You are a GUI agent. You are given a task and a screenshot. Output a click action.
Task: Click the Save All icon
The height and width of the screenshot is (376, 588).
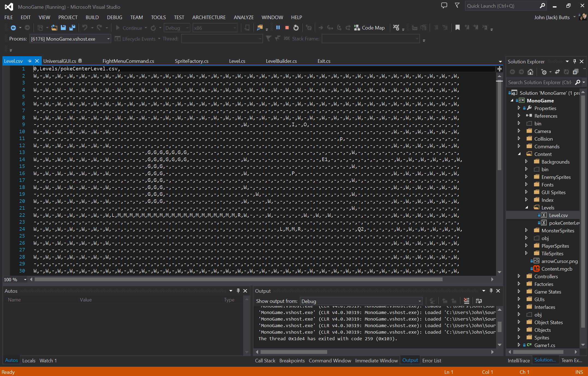click(x=72, y=28)
